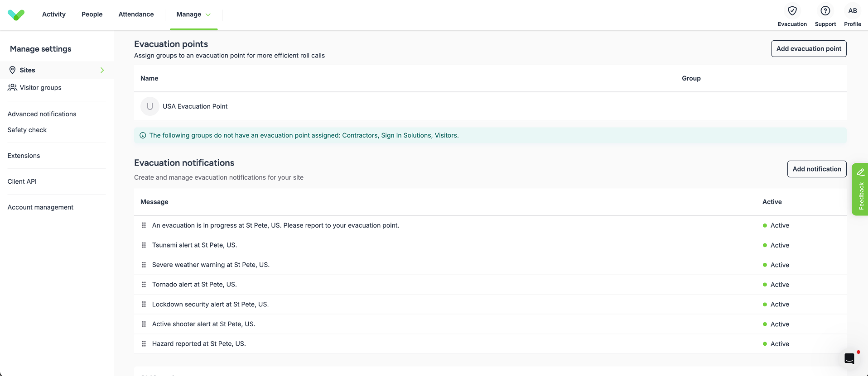This screenshot has width=868, height=376.
Task: Open the USA Evacuation Point row
Action: click(x=490, y=106)
